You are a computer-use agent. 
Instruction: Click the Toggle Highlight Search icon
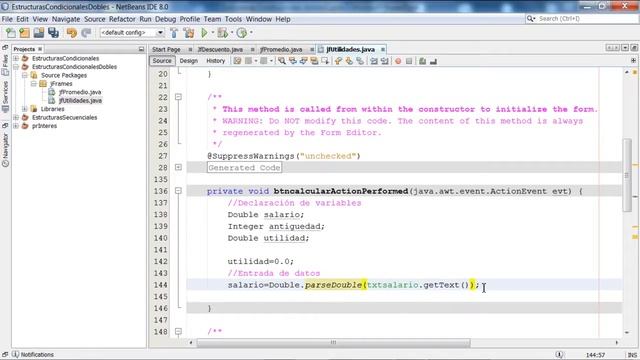pos(314,61)
